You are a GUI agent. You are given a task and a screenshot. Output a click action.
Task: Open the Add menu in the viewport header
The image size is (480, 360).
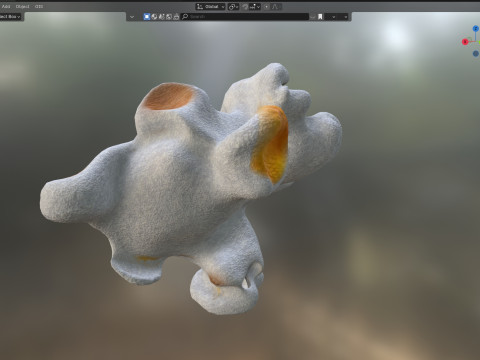6,6
